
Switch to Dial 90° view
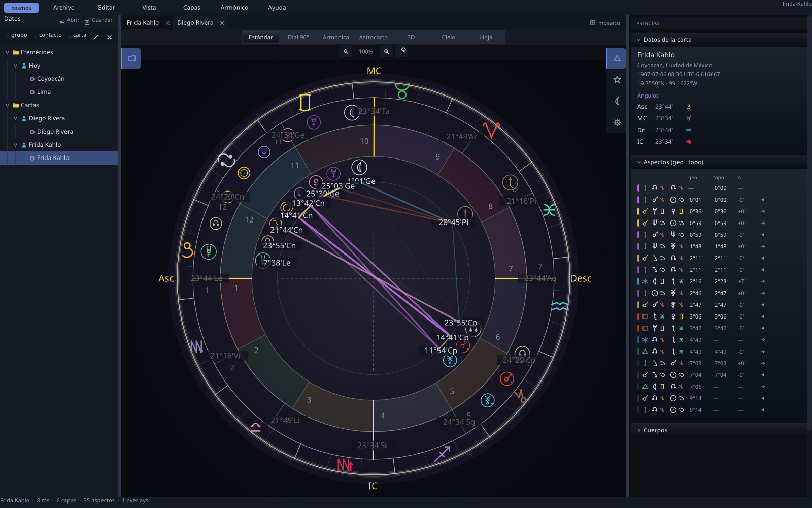[298, 37]
